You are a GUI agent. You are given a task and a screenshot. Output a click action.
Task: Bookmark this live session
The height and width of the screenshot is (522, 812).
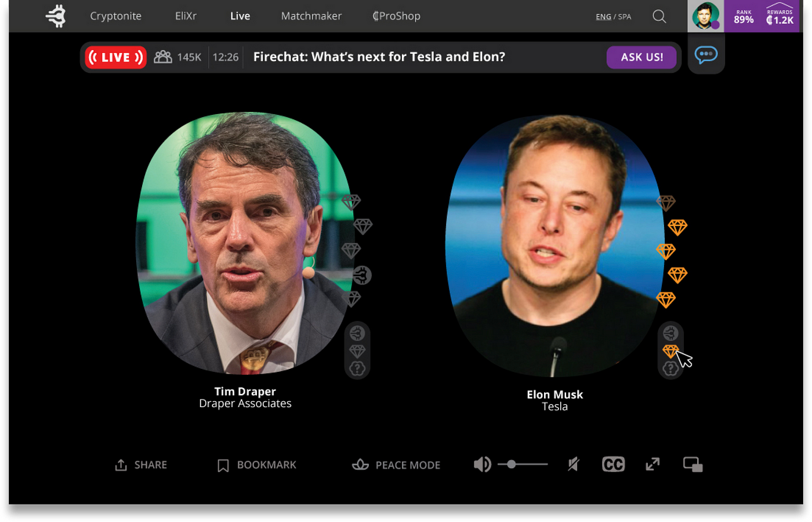[257, 465]
